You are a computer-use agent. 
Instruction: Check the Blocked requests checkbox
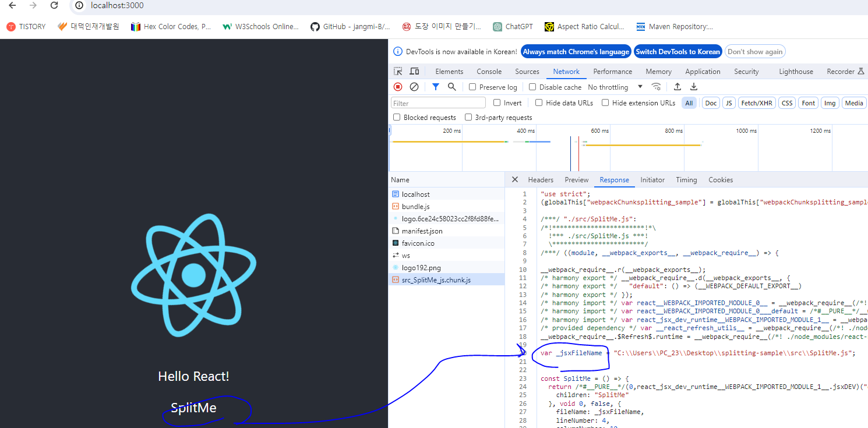[x=397, y=117]
